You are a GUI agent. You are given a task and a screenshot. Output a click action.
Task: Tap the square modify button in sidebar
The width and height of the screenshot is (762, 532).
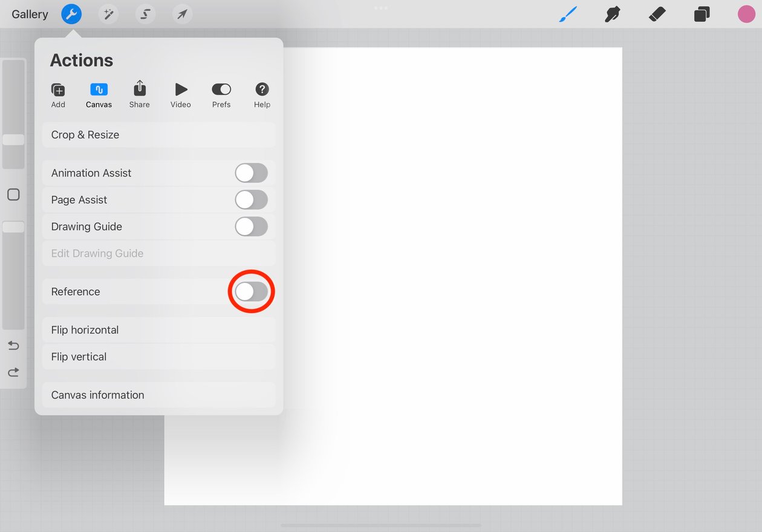(x=13, y=194)
